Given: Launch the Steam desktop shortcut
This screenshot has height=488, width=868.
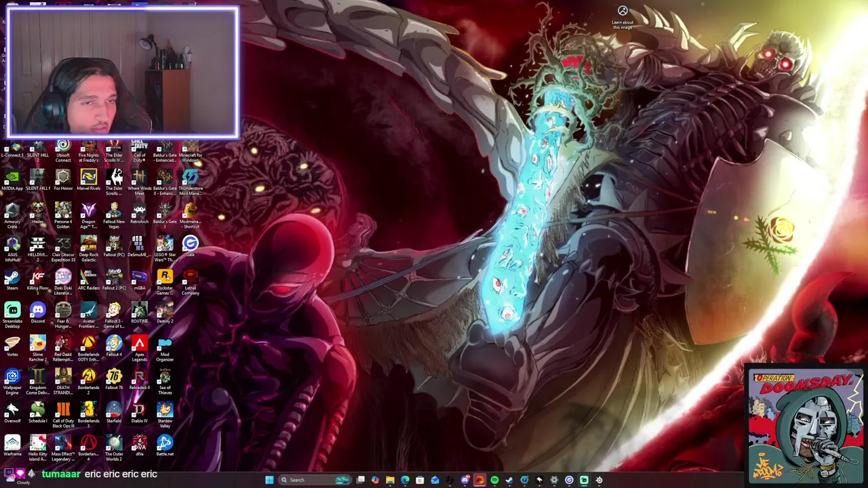Looking at the screenshot, I should [x=12, y=280].
